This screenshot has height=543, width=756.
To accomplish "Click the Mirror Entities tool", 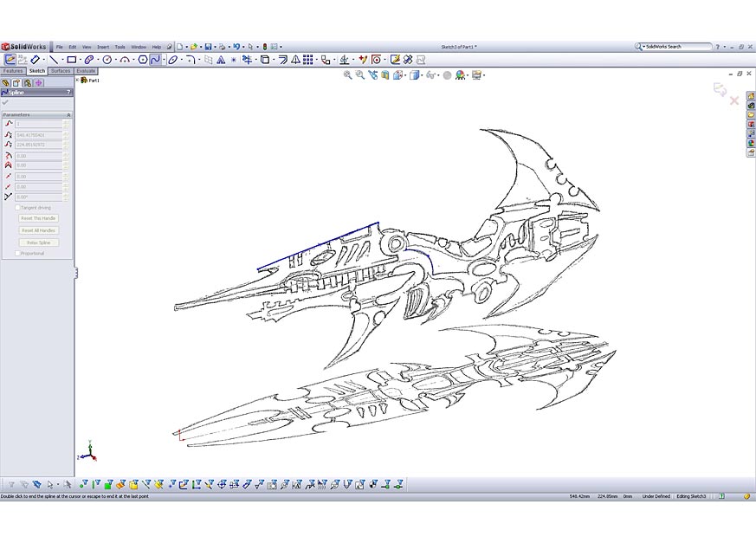I will click(295, 60).
